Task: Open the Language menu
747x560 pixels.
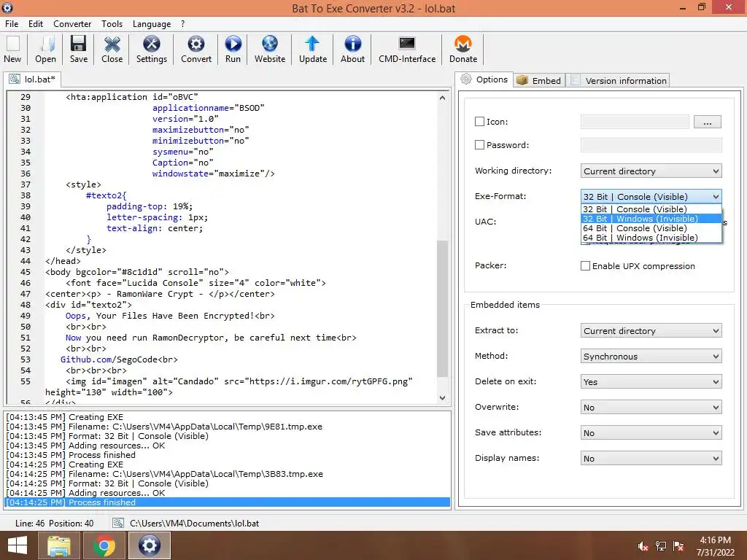Action: (152, 24)
